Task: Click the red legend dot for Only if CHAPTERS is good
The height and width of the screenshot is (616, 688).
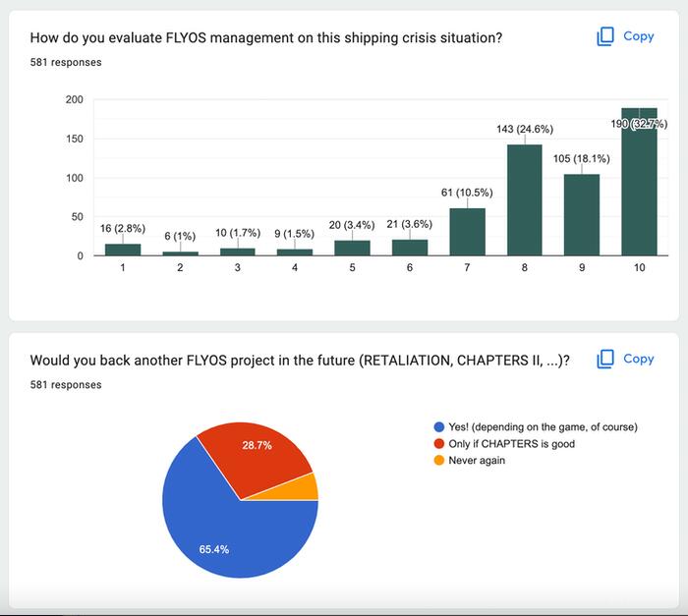Action: (x=438, y=443)
